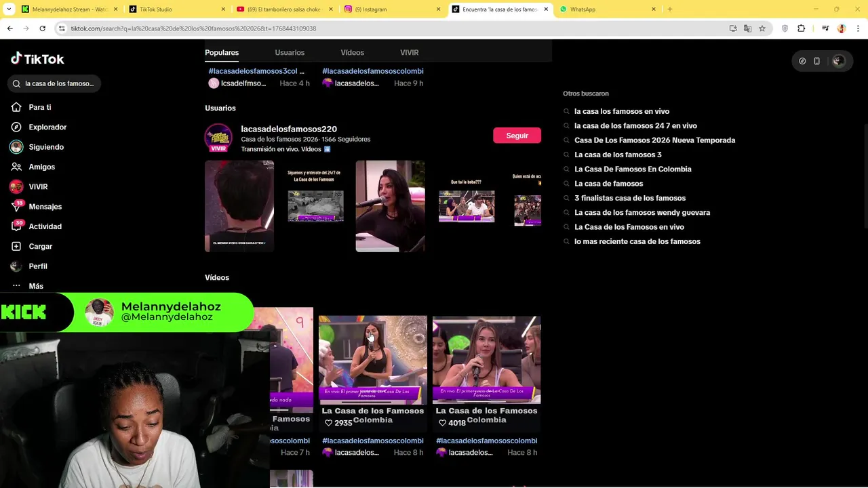Search suggestion 'La casa de famosos'
The height and width of the screenshot is (488, 868).
click(x=608, y=184)
